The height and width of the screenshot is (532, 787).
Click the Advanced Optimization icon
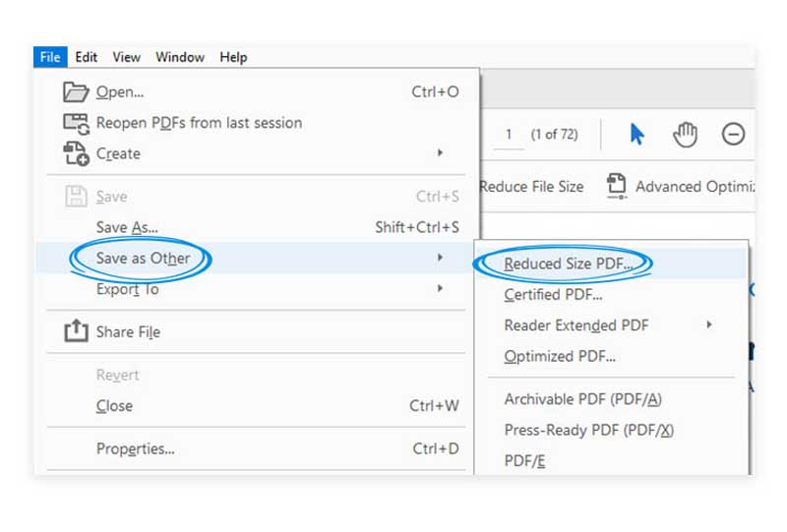[617, 186]
